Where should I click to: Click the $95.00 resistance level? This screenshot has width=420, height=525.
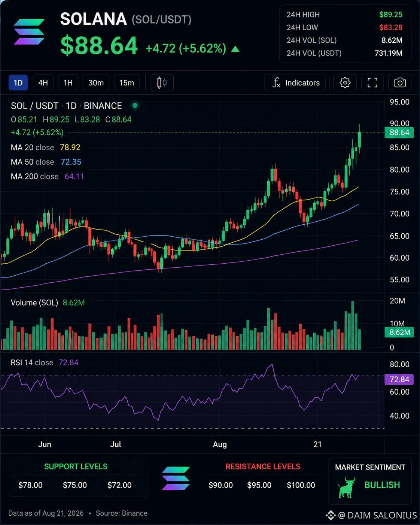[x=259, y=485]
